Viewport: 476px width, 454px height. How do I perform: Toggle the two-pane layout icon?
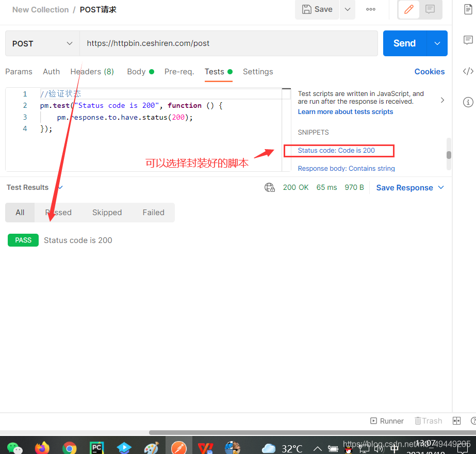pos(456,420)
